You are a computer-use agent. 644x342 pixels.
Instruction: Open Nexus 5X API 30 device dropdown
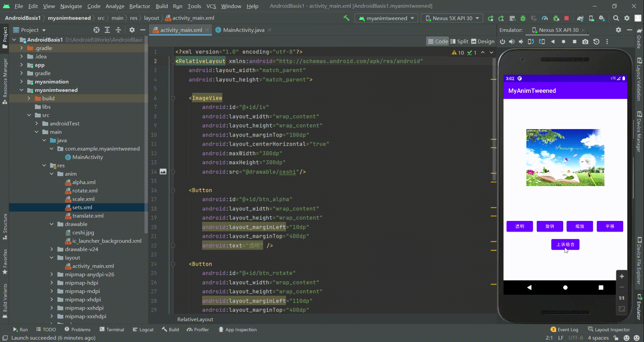pyautogui.click(x=452, y=18)
